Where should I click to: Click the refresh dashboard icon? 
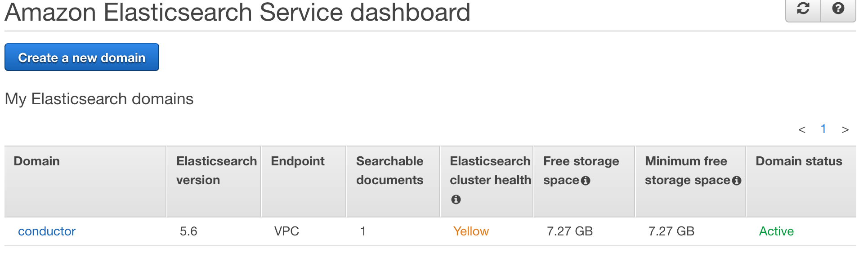(x=803, y=9)
